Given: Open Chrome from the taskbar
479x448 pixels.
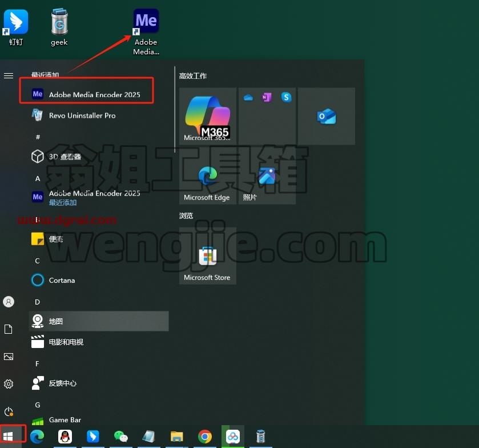Looking at the screenshot, I should (x=205, y=437).
